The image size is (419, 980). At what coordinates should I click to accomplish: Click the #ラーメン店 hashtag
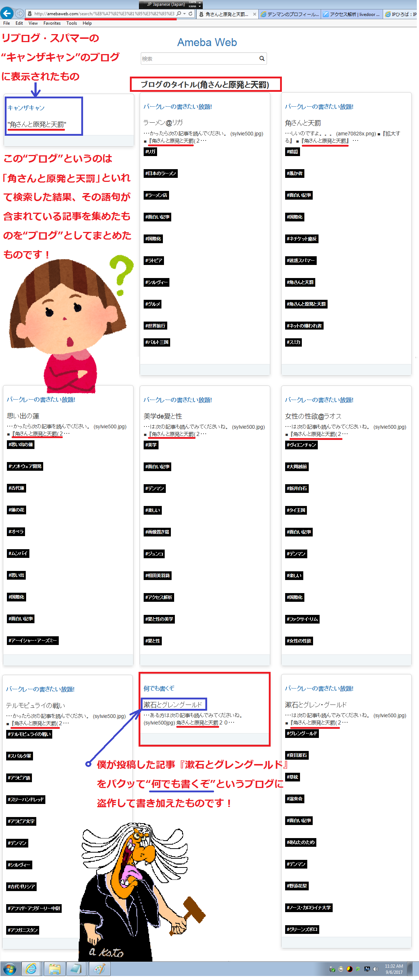coord(156,195)
